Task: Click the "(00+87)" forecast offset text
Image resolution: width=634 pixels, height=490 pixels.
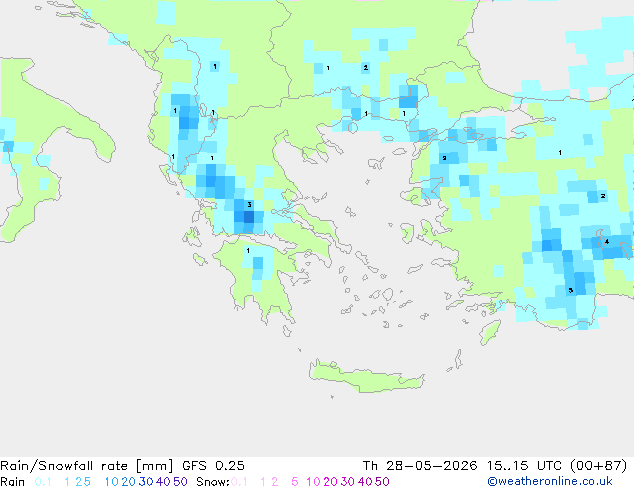Action: (598, 466)
